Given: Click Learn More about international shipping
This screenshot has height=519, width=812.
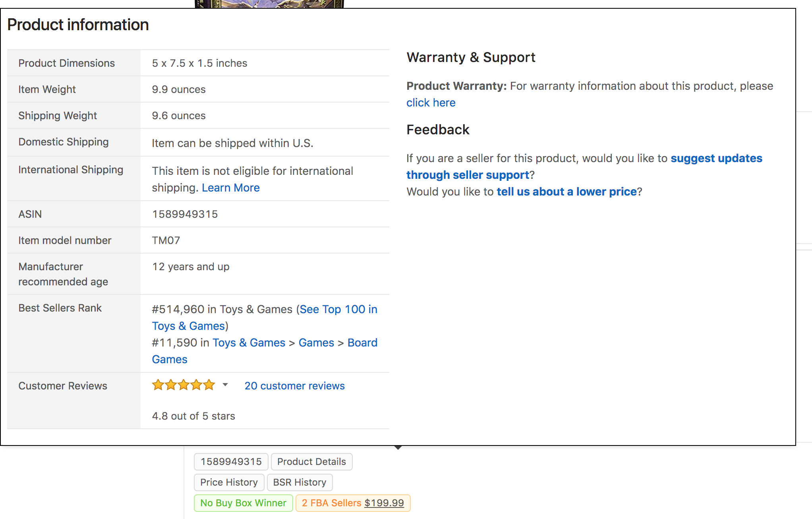Looking at the screenshot, I should point(230,188).
